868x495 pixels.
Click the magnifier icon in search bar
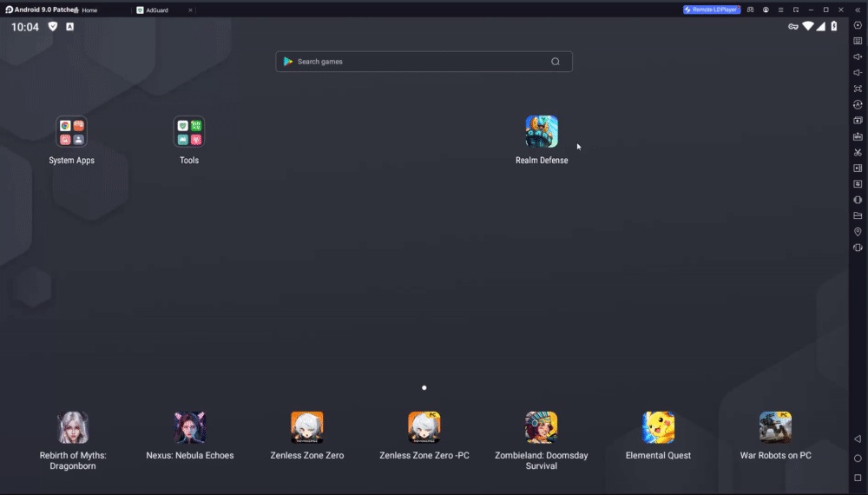[556, 62]
